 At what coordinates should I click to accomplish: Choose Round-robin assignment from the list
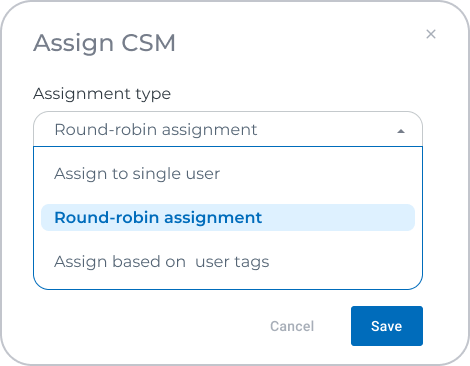pos(228,218)
